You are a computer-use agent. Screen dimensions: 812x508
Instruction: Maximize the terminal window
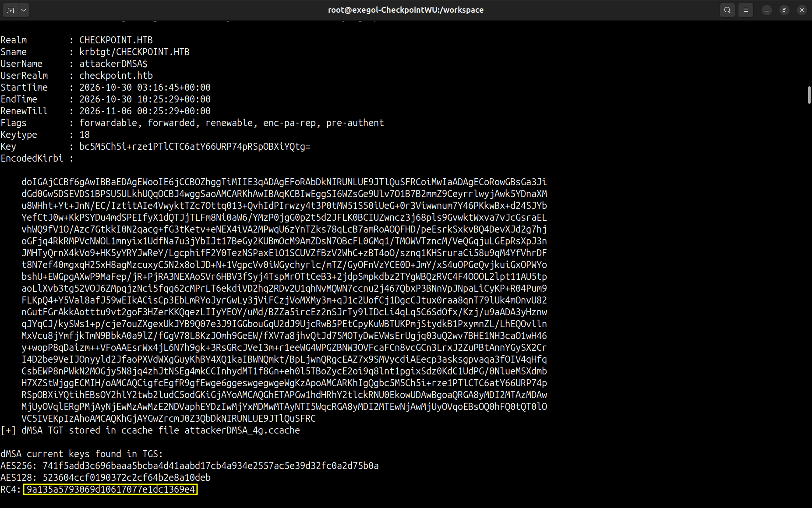click(x=784, y=10)
